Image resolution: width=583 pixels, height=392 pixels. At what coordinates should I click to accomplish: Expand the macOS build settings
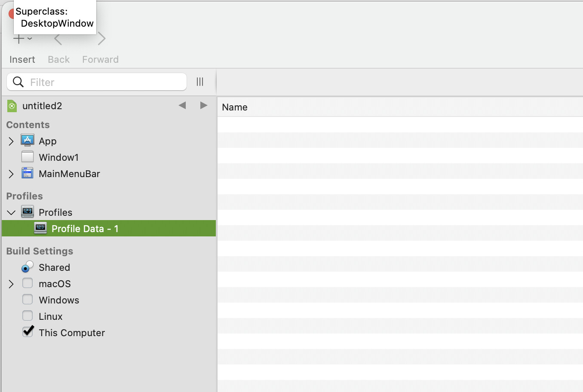point(11,284)
